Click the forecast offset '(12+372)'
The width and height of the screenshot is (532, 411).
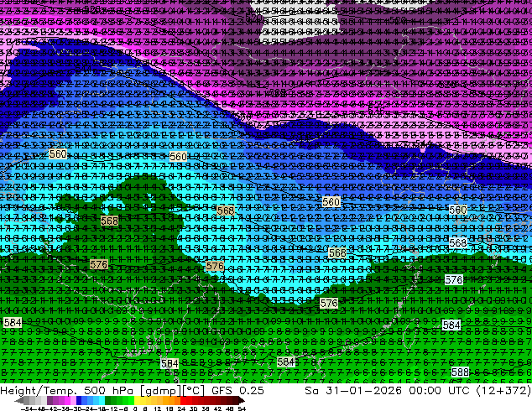pos(503,391)
